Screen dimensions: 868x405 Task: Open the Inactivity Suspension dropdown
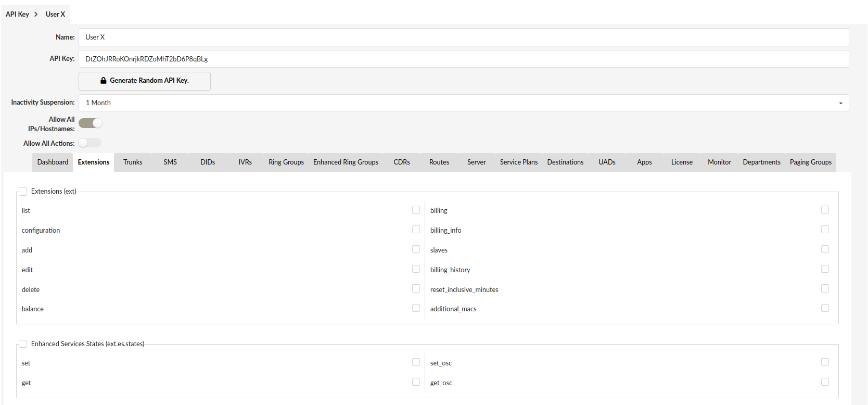click(463, 103)
